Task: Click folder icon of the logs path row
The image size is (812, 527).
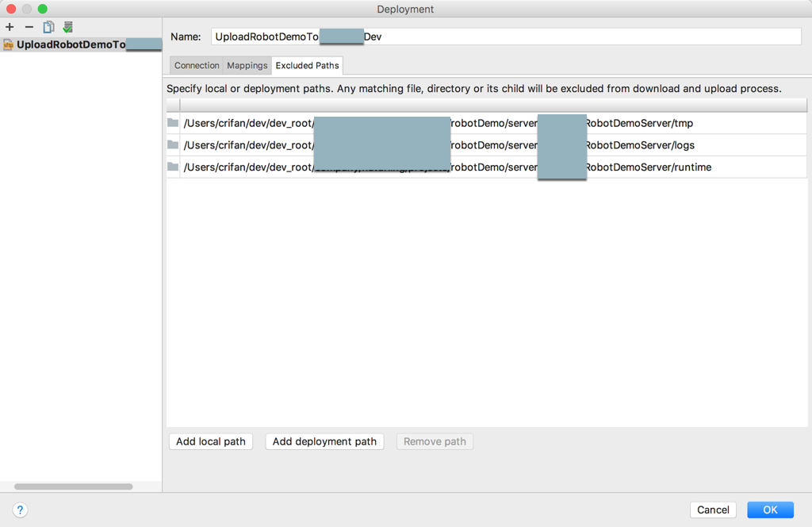Action: coord(173,144)
